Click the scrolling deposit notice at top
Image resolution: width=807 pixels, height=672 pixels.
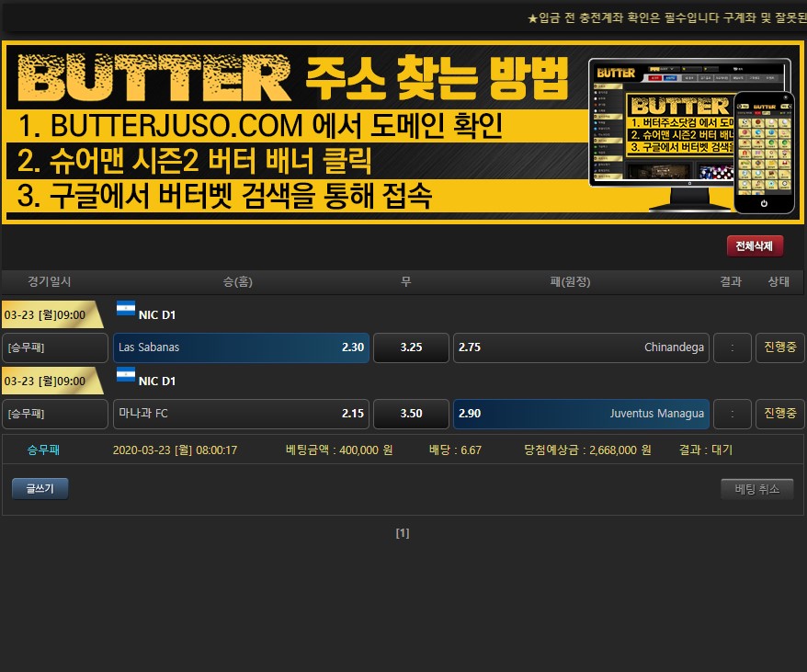click(x=667, y=18)
